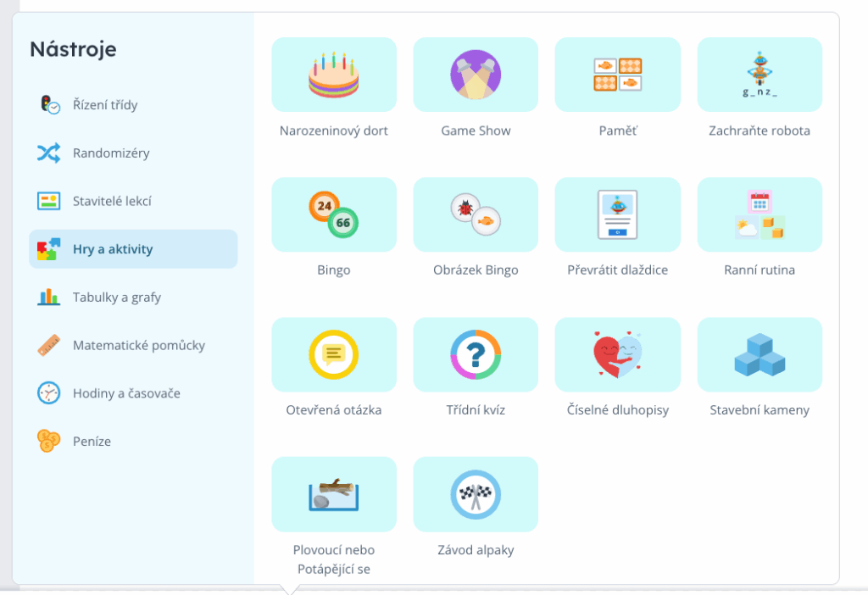Show the Tabulky a grafy category
The image size is (868, 595).
[116, 297]
